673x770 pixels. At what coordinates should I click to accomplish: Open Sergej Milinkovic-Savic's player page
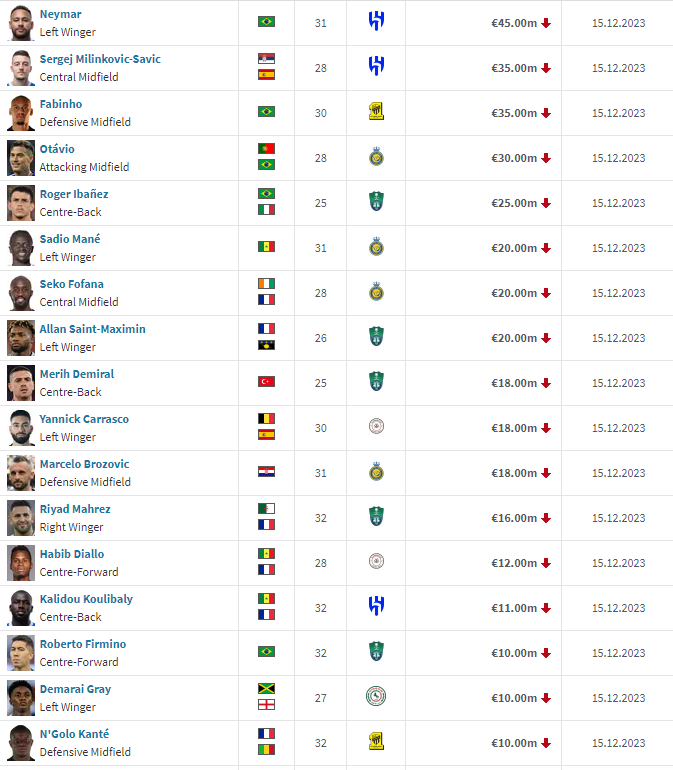(x=100, y=59)
